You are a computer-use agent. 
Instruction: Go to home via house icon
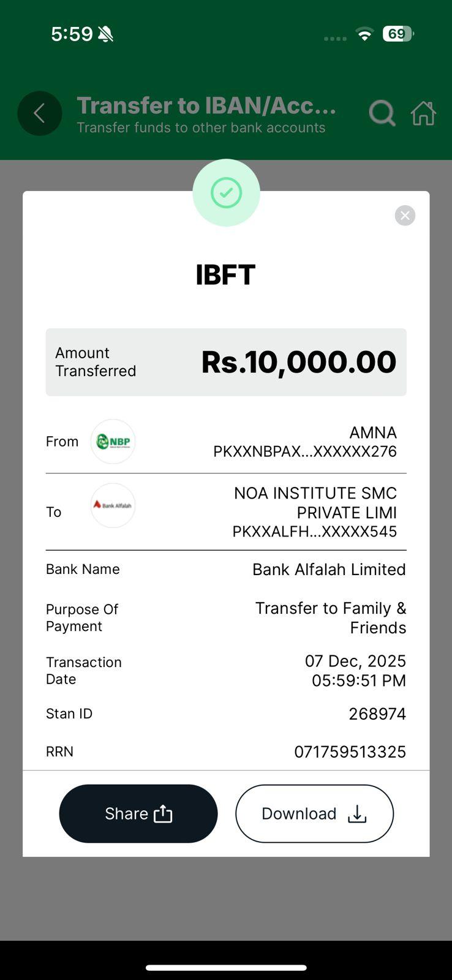[424, 113]
